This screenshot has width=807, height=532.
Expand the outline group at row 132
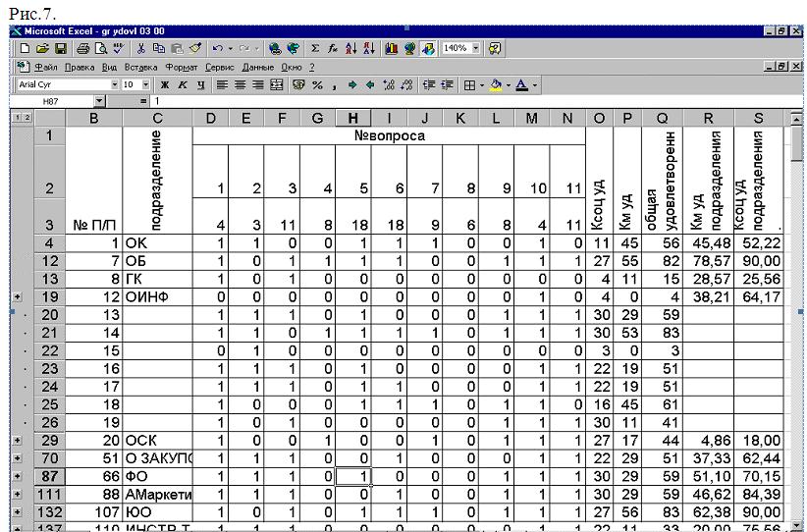tap(18, 512)
